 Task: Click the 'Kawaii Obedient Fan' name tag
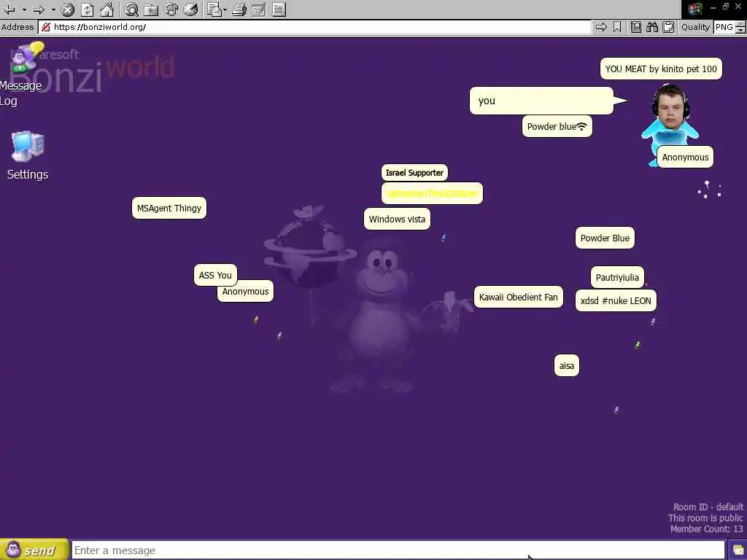click(x=519, y=297)
